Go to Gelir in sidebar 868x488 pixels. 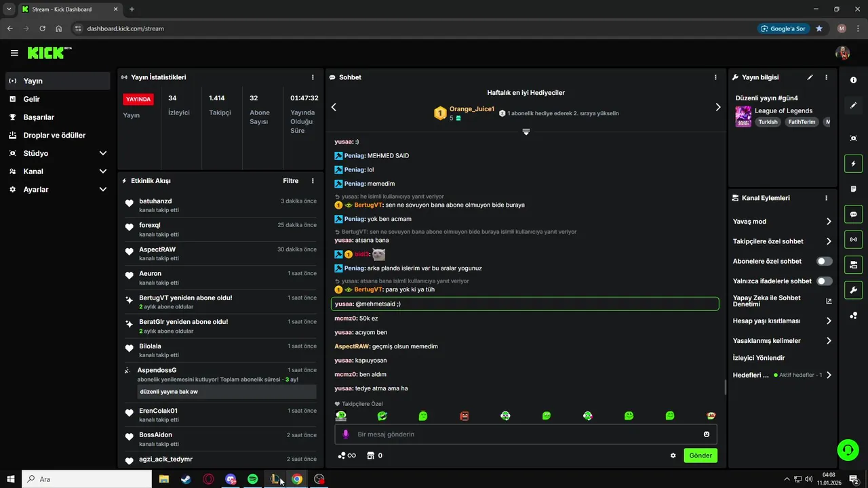point(58,99)
